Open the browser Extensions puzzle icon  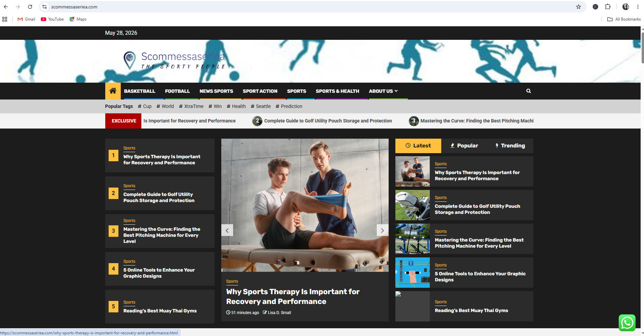(608, 7)
